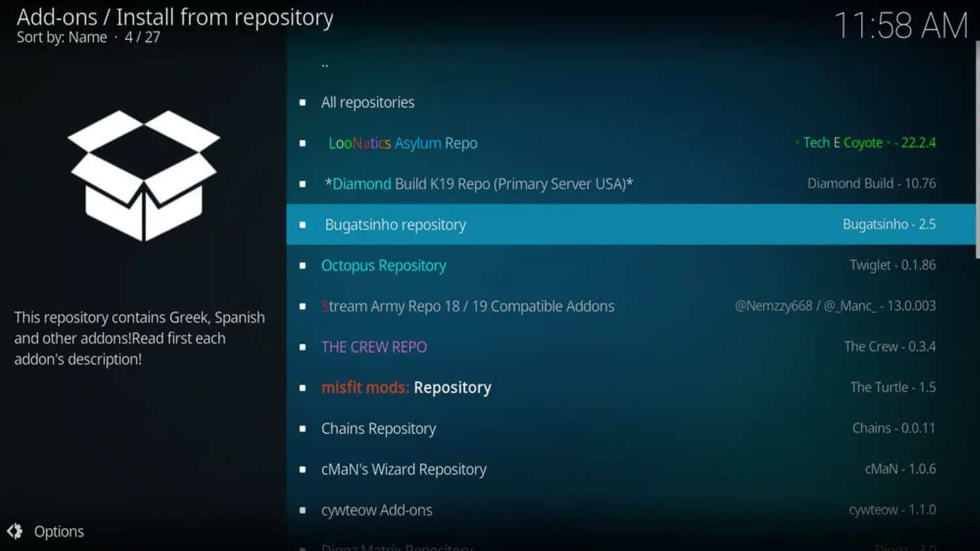Click 'Tech E Coyote - 22.2.4' version text
The width and height of the screenshot is (980, 551).
click(x=865, y=142)
